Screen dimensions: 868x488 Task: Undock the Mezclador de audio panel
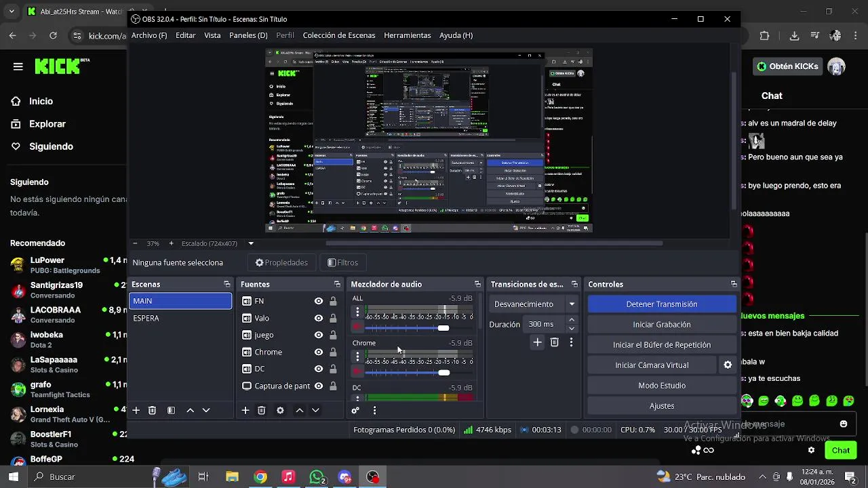[477, 284]
